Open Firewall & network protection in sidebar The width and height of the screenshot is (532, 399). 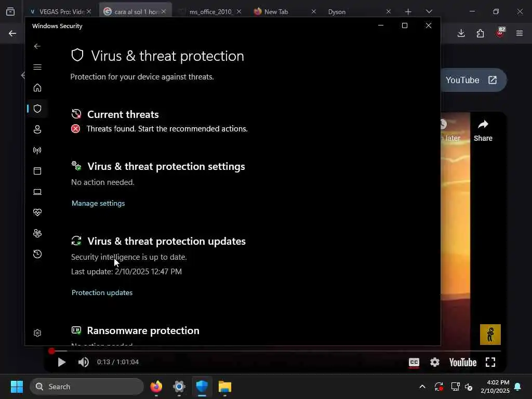37,150
